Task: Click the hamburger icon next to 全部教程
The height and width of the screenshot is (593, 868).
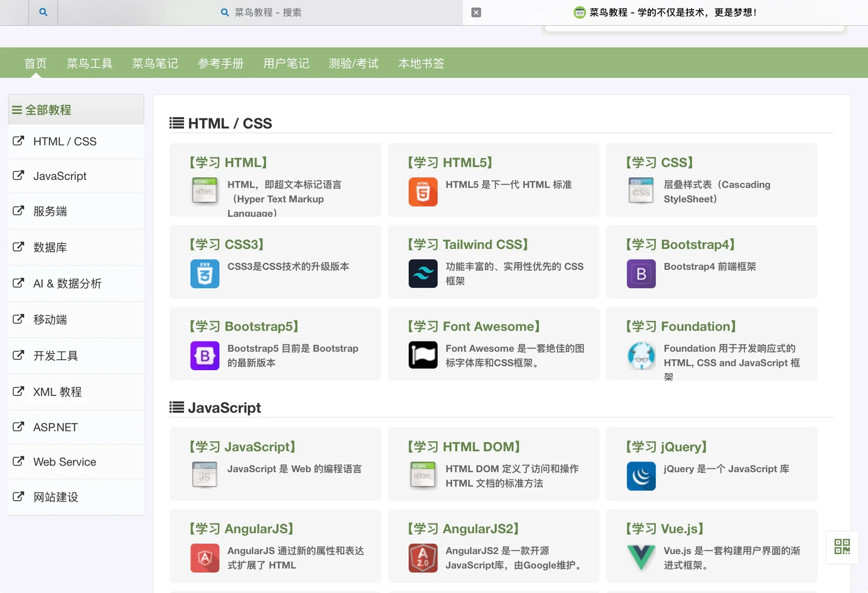Action: click(17, 110)
